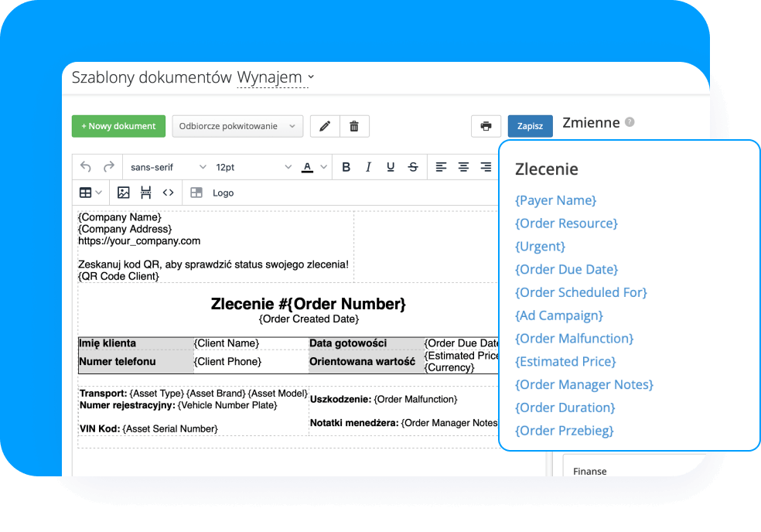
Task: Apply bold formatting
Action: [346, 166]
